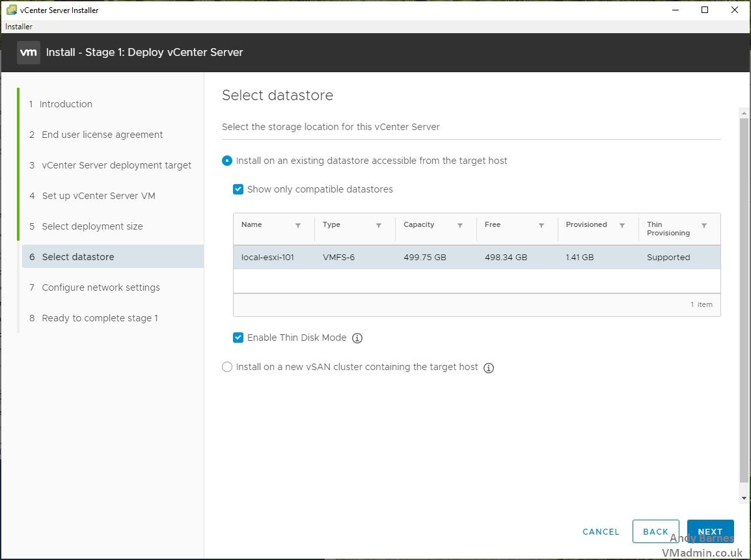The height and width of the screenshot is (560, 751).
Task: Open the Free column filter
Action: [x=541, y=226]
